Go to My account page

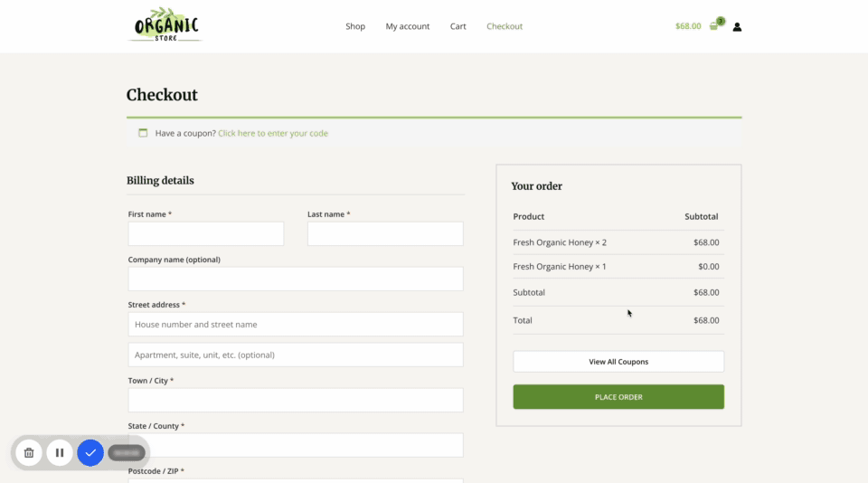[x=408, y=26]
